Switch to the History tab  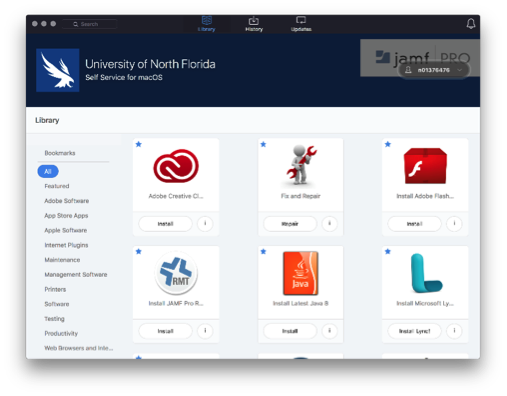click(254, 24)
